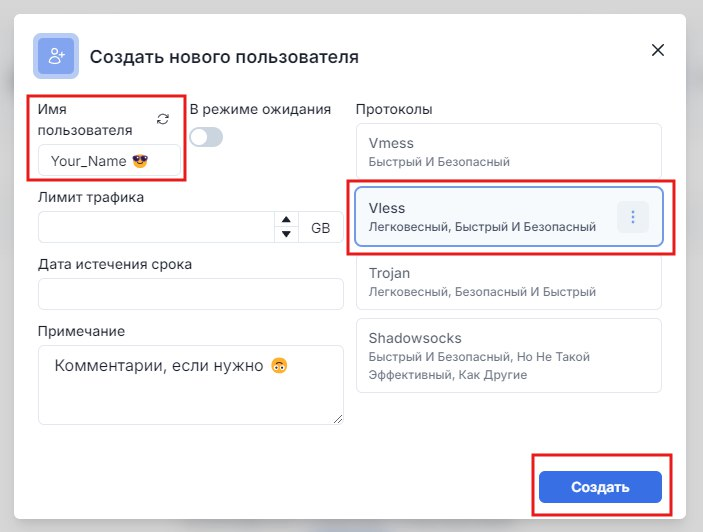This screenshot has width=703, height=532.
Task: Decrease traffic limit with down arrow
Action: coord(286,234)
